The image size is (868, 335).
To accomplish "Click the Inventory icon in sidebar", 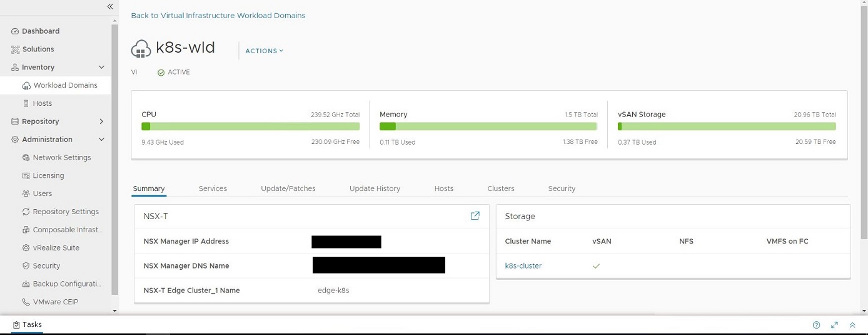I will point(16,68).
